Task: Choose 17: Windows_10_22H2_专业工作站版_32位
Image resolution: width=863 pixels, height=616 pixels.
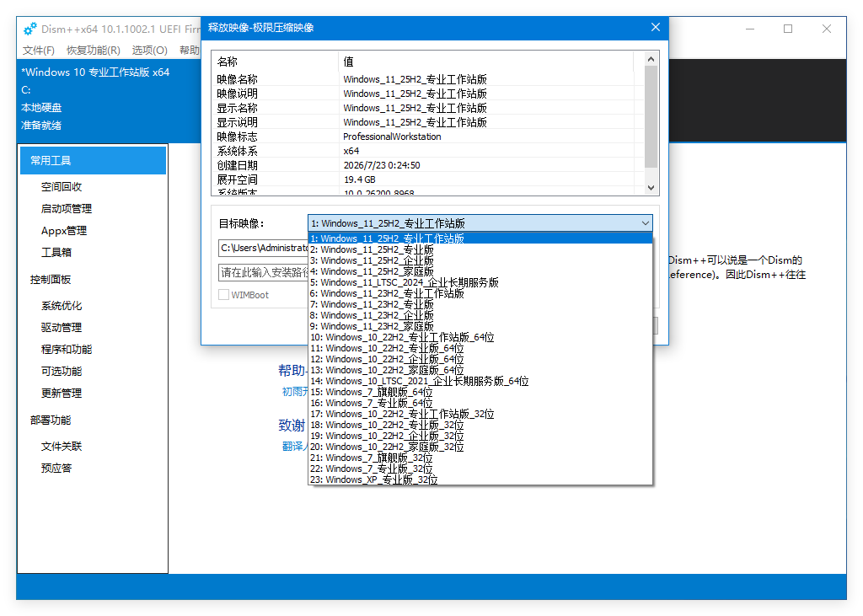Action: pos(480,414)
